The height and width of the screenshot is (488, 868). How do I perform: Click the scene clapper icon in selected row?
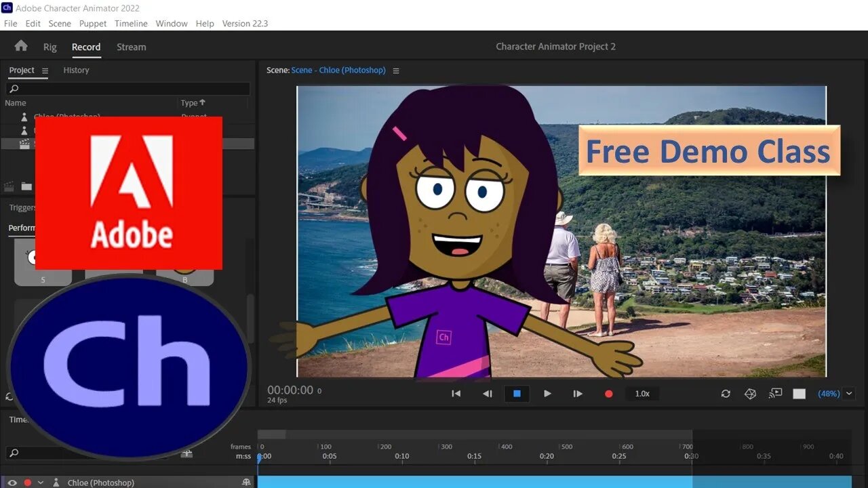tap(25, 144)
